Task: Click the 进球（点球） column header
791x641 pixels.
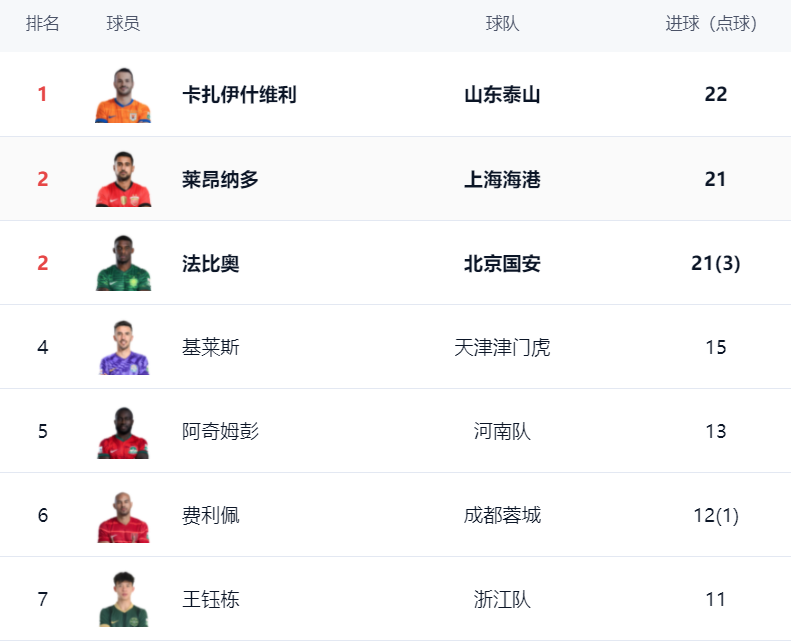Action: (x=711, y=24)
